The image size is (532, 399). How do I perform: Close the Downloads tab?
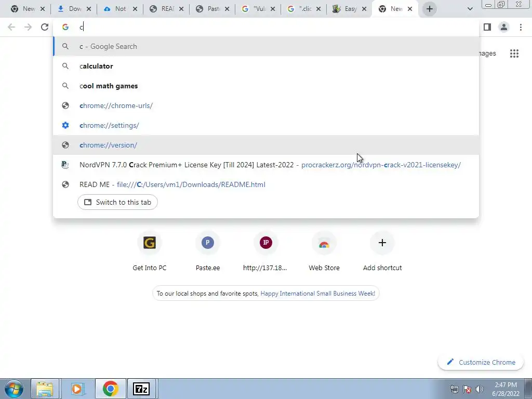coord(89,9)
